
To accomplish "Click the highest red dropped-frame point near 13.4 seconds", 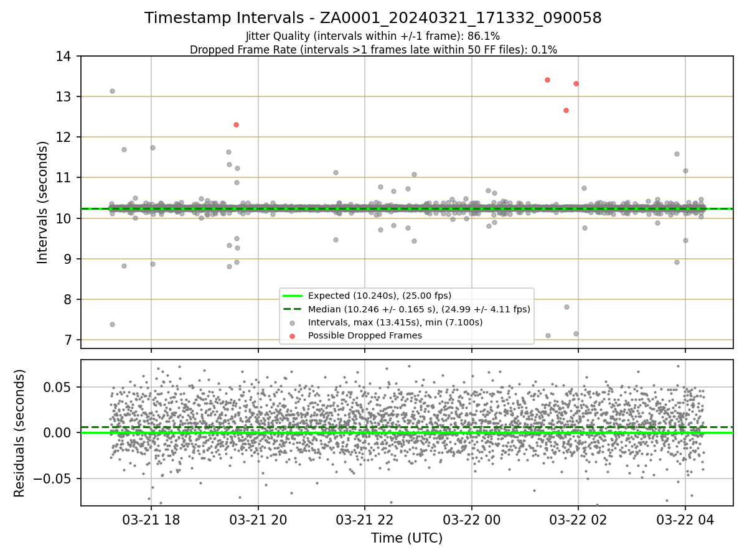I will pyautogui.click(x=547, y=80).
